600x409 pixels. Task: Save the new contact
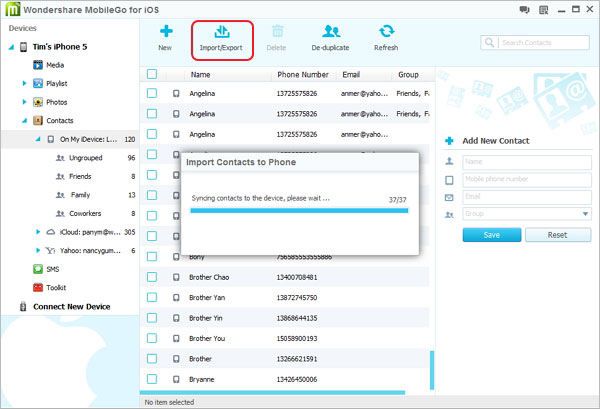click(492, 235)
